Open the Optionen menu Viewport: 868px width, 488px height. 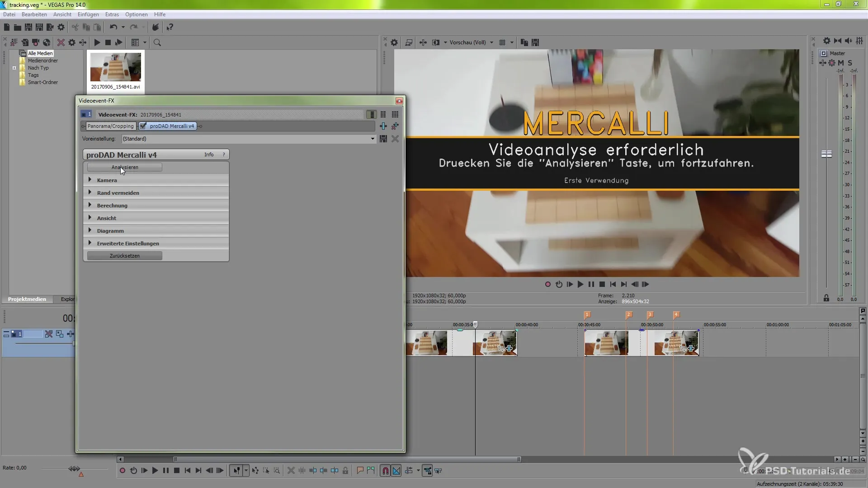(137, 14)
